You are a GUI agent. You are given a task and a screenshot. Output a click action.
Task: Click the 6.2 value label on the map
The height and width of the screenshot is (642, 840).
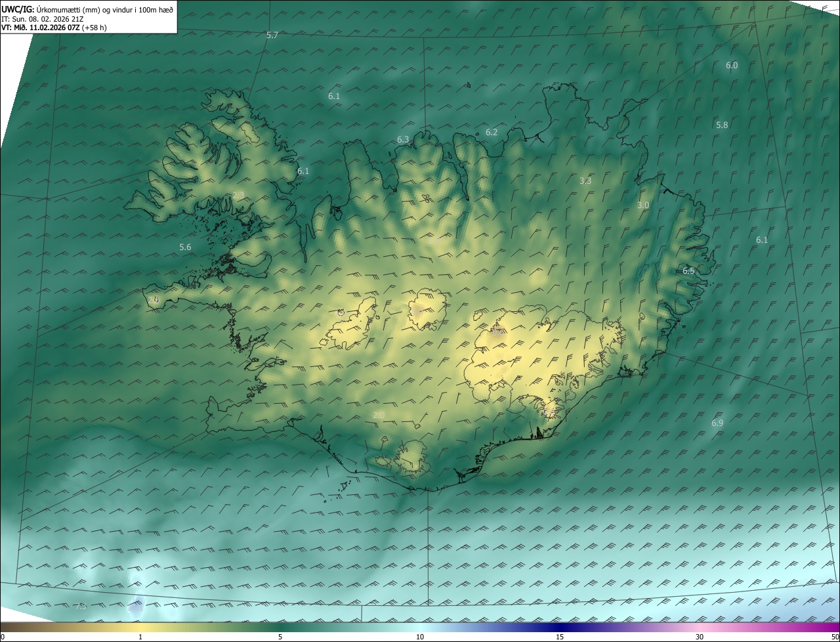(492, 133)
